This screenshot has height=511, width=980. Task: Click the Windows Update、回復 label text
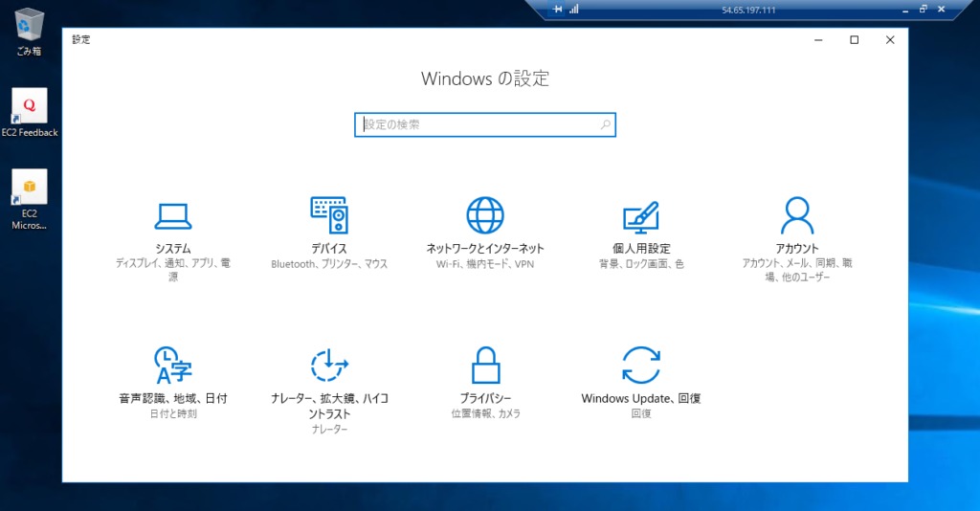click(641, 398)
